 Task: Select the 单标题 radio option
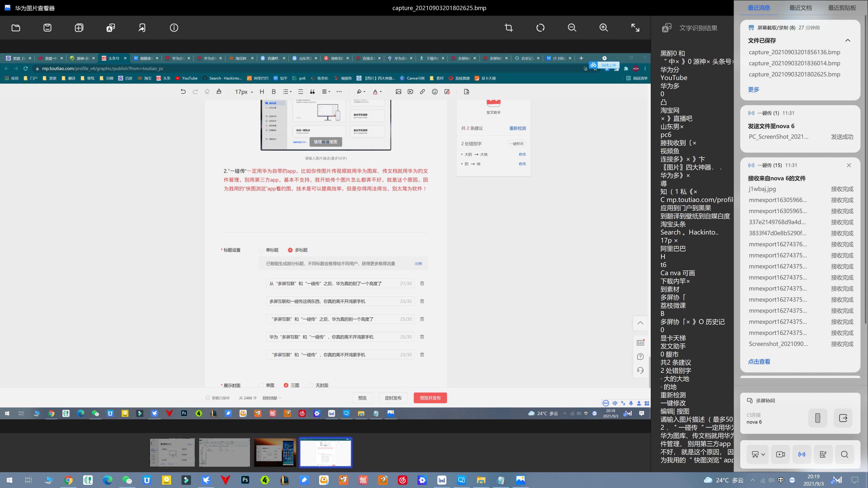pos(261,250)
